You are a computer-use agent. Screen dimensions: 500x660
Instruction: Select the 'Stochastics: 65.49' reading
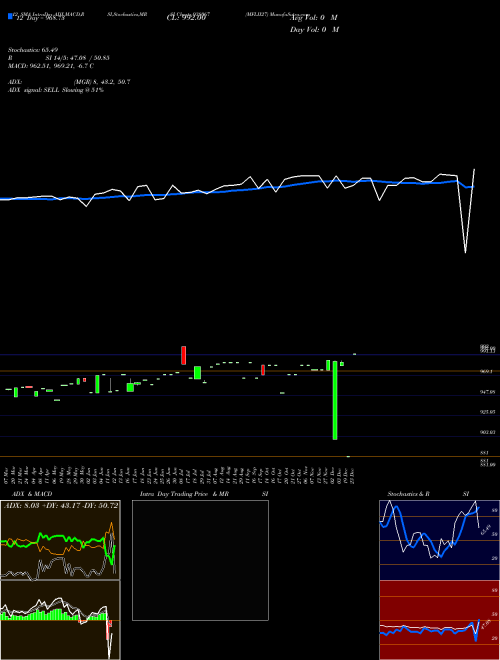pos(32,50)
